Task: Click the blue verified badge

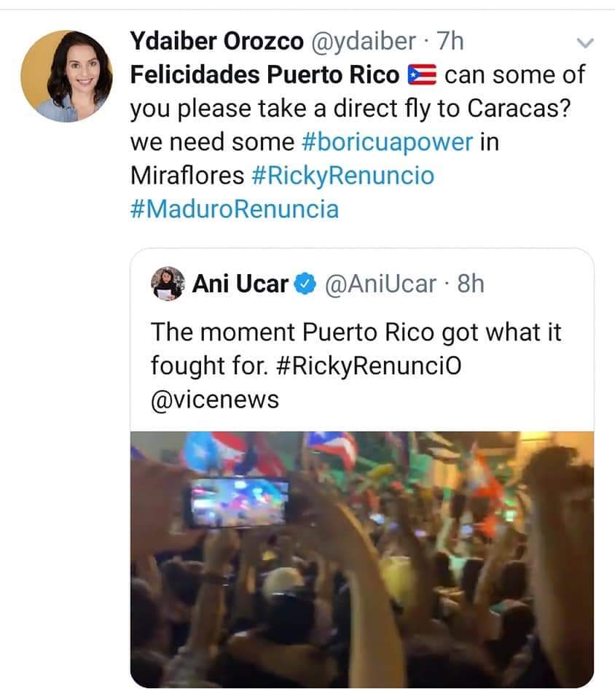Action: tap(304, 284)
